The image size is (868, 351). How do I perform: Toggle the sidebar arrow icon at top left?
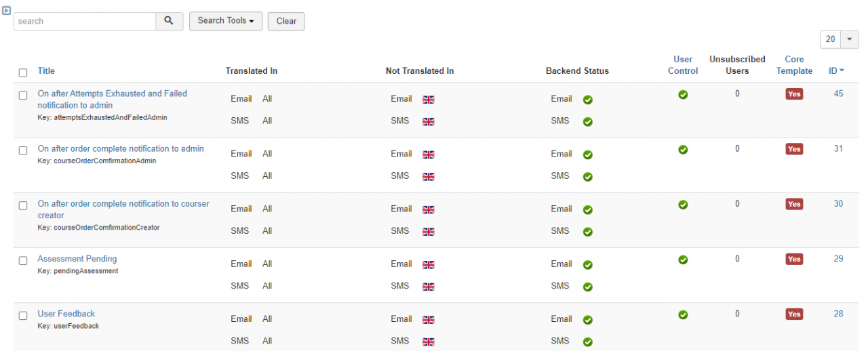[x=6, y=10]
